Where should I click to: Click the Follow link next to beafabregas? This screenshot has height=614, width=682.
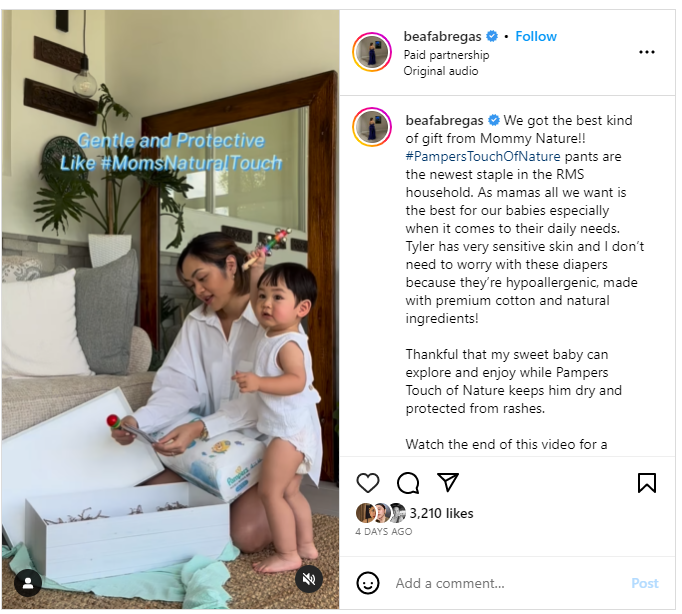536,36
